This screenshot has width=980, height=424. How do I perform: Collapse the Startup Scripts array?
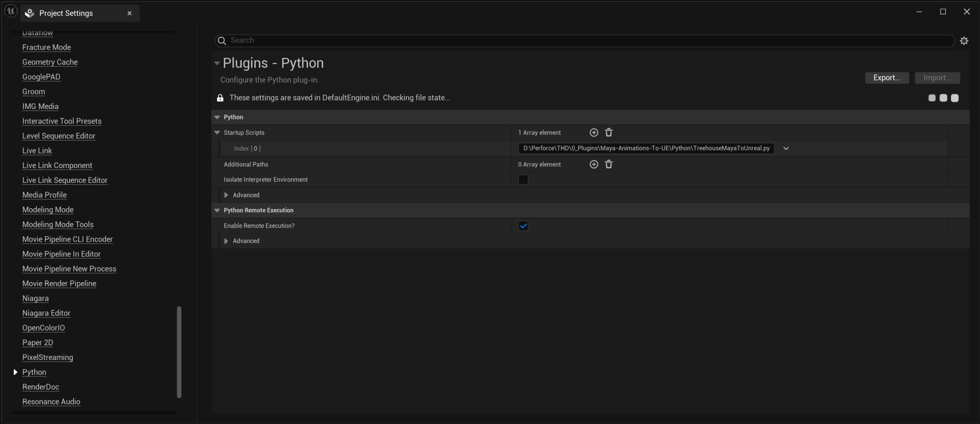[217, 132]
